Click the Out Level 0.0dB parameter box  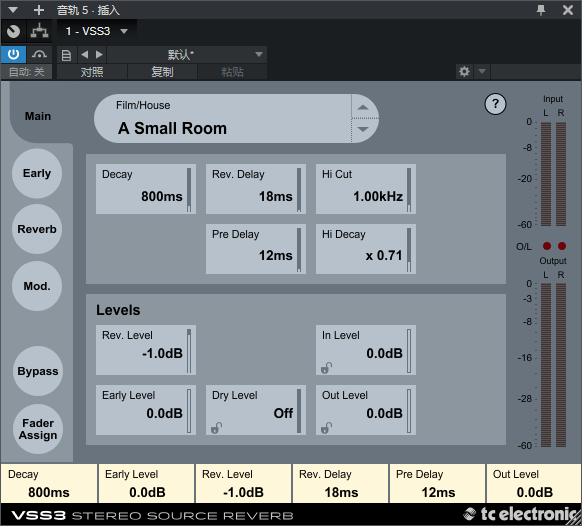366,410
